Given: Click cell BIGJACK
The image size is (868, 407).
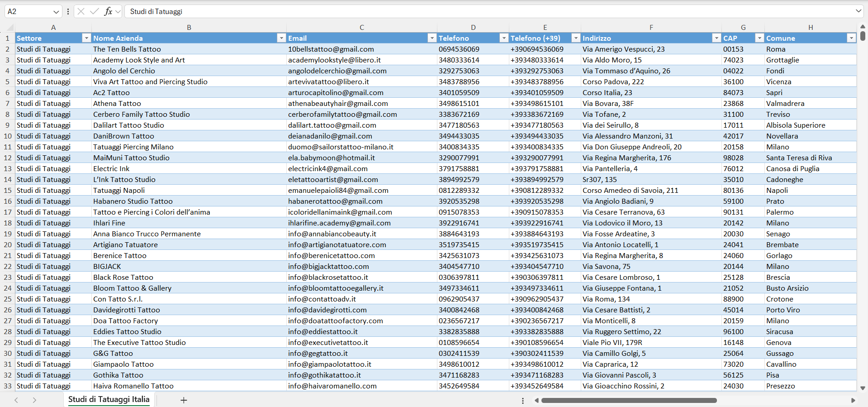Looking at the screenshot, I should pyautogui.click(x=189, y=266).
